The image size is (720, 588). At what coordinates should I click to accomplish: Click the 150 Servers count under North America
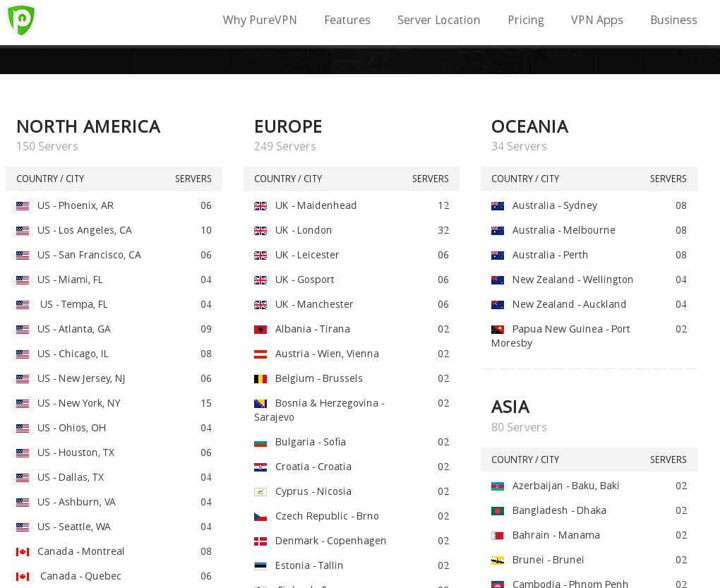[47, 146]
